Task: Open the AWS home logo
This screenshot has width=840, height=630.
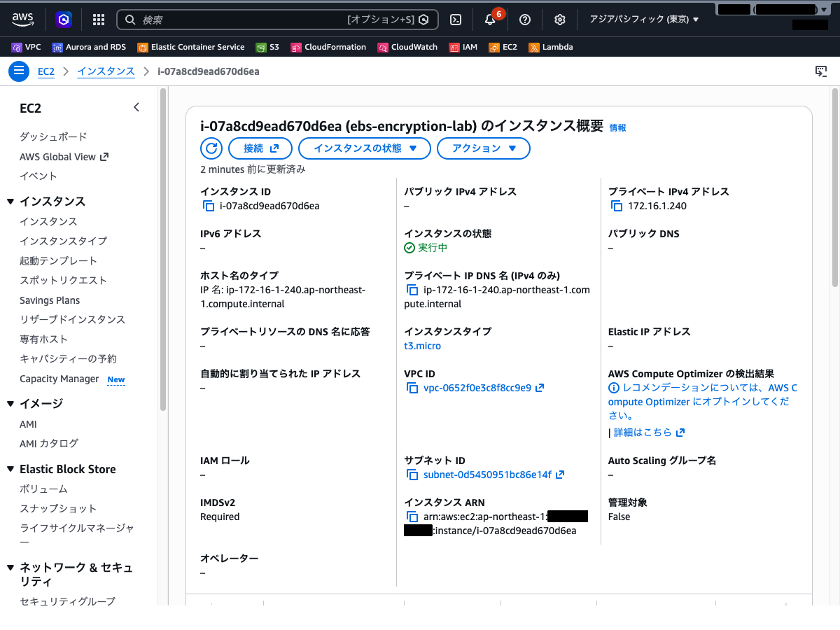Action: click(x=23, y=20)
